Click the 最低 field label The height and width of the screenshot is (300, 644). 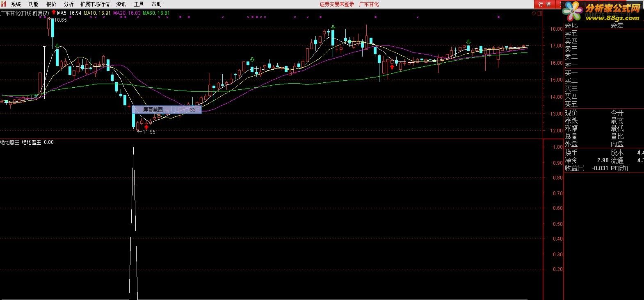coord(617,128)
